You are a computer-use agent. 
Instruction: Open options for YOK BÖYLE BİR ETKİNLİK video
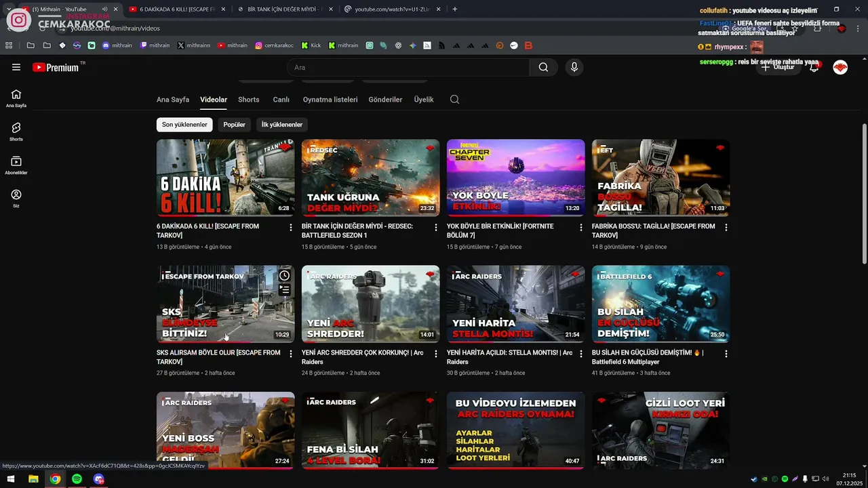[x=580, y=227]
